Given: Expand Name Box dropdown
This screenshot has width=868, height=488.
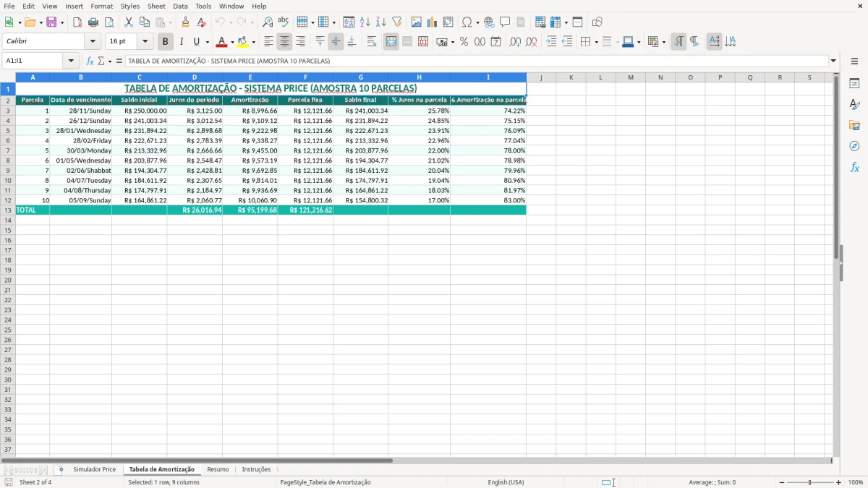Looking at the screenshot, I should click(71, 61).
